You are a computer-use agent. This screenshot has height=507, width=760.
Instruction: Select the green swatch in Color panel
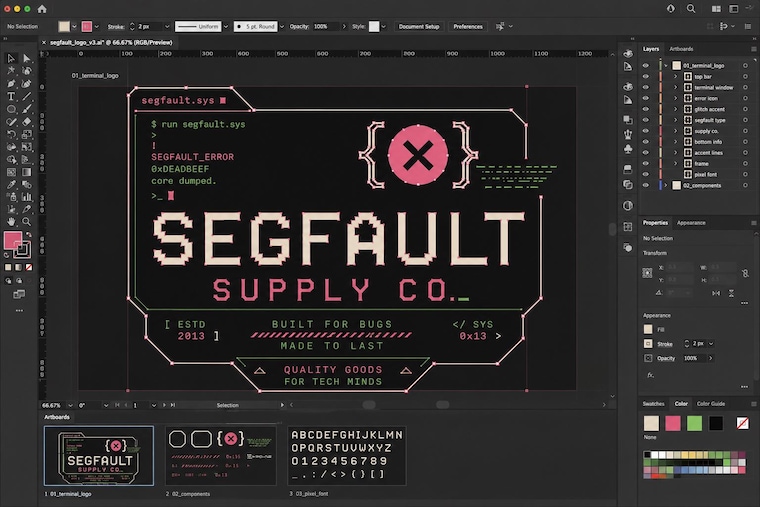(x=694, y=423)
